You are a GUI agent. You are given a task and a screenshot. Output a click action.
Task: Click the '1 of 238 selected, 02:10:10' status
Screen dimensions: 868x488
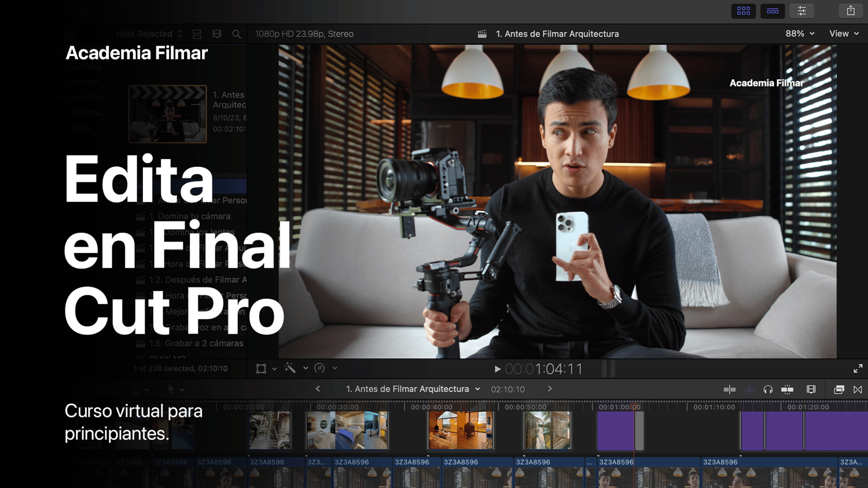pos(181,368)
